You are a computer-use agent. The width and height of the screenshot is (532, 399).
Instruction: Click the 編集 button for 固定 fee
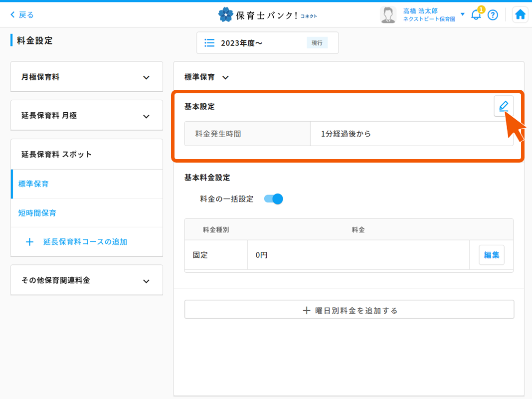click(491, 255)
